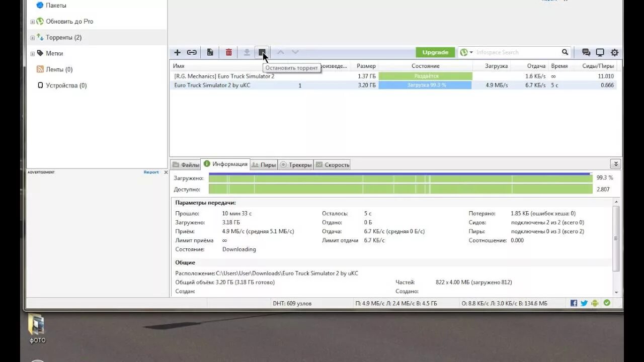Open the chat bubbles icon in toolbar
The width and height of the screenshot is (644, 362).
click(586, 52)
